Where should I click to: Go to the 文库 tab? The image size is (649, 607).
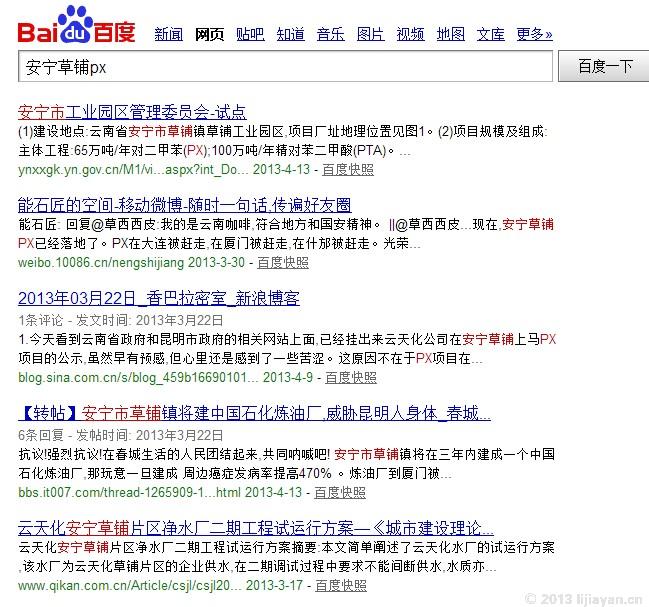pos(490,34)
